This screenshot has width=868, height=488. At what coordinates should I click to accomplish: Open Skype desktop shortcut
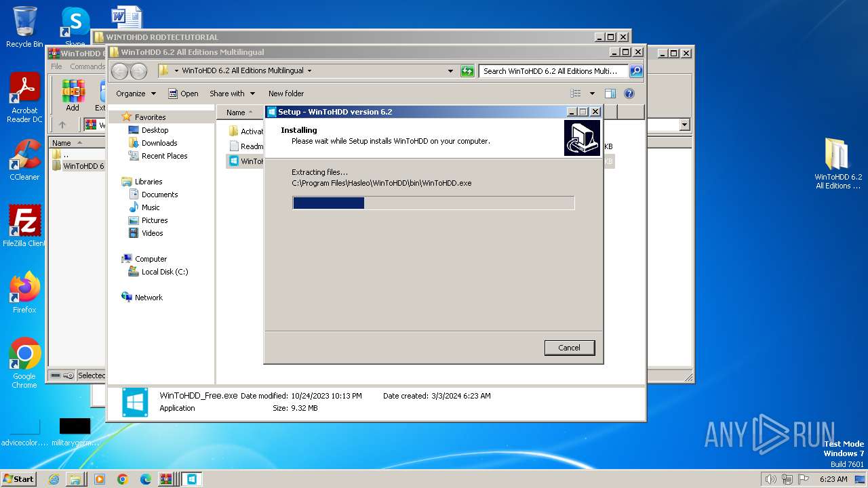[75, 27]
